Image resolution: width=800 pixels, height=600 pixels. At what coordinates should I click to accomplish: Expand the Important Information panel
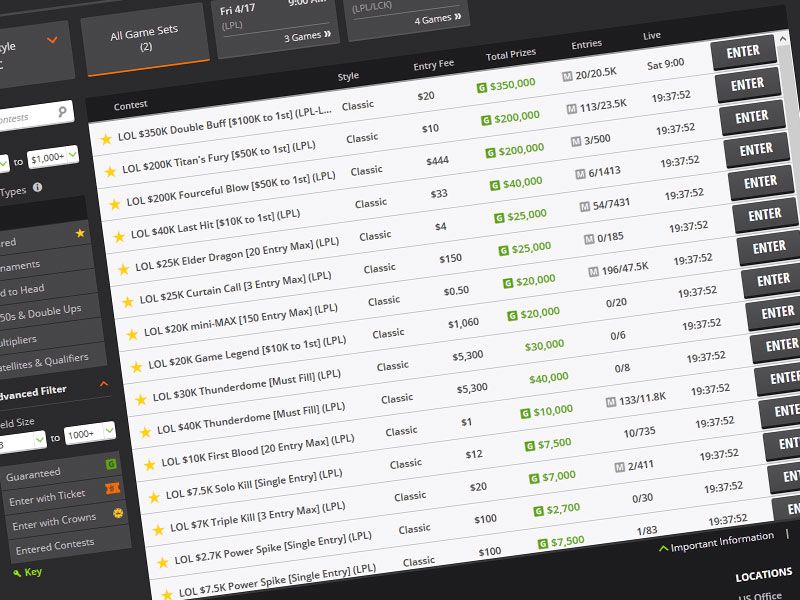tap(716, 542)
